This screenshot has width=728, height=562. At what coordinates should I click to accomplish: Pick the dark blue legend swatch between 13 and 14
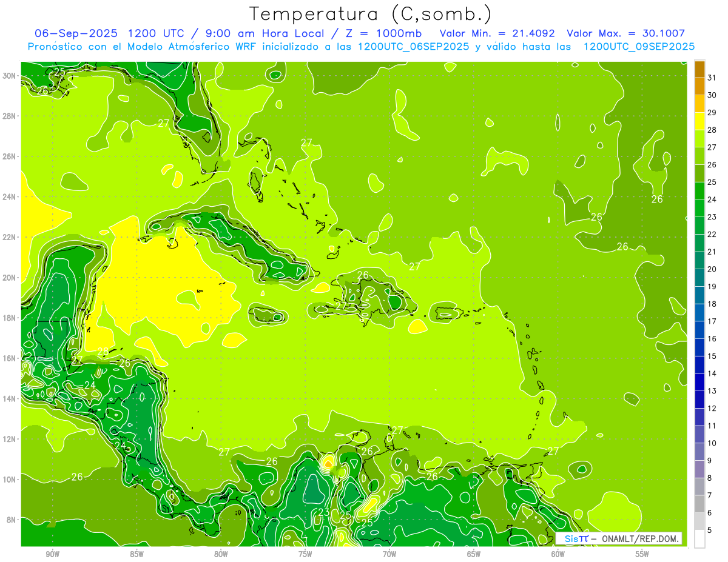point(699,383)
